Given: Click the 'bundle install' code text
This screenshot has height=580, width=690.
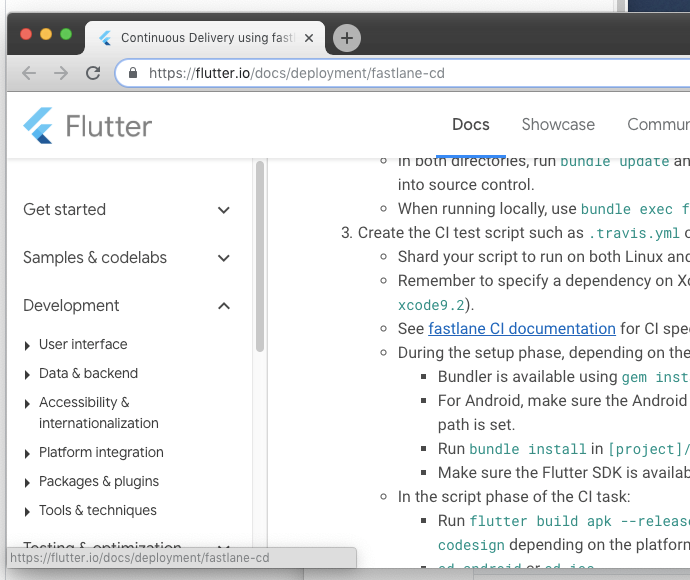Looking at the screenshot, I should pyautogui.click(x=528, y=449).
